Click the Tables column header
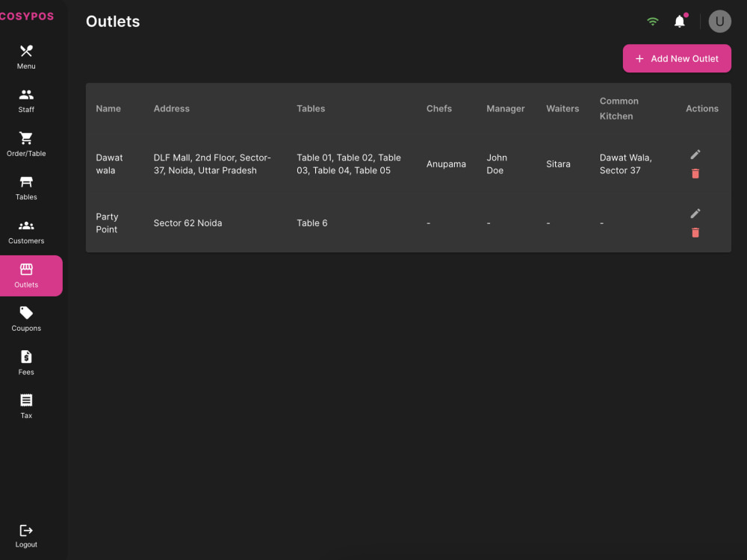This screenshot has width=747, height=560. (x=311, y=108)
